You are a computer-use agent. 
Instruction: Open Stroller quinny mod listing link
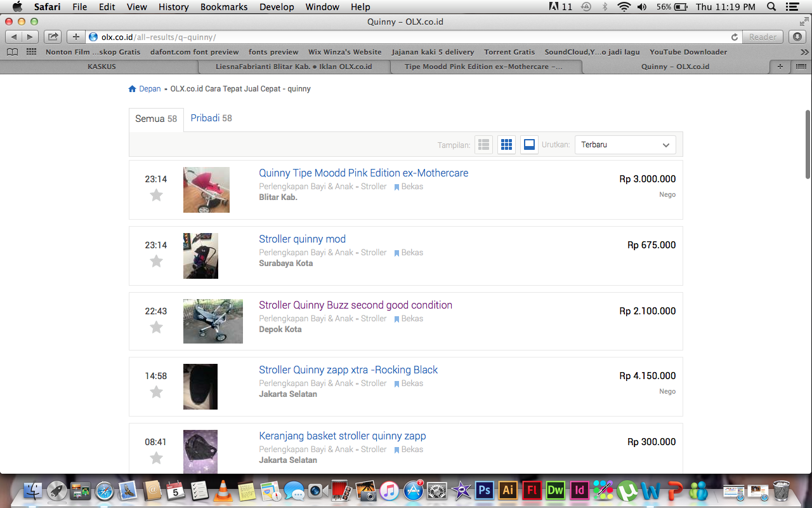(x=302, y=239)
